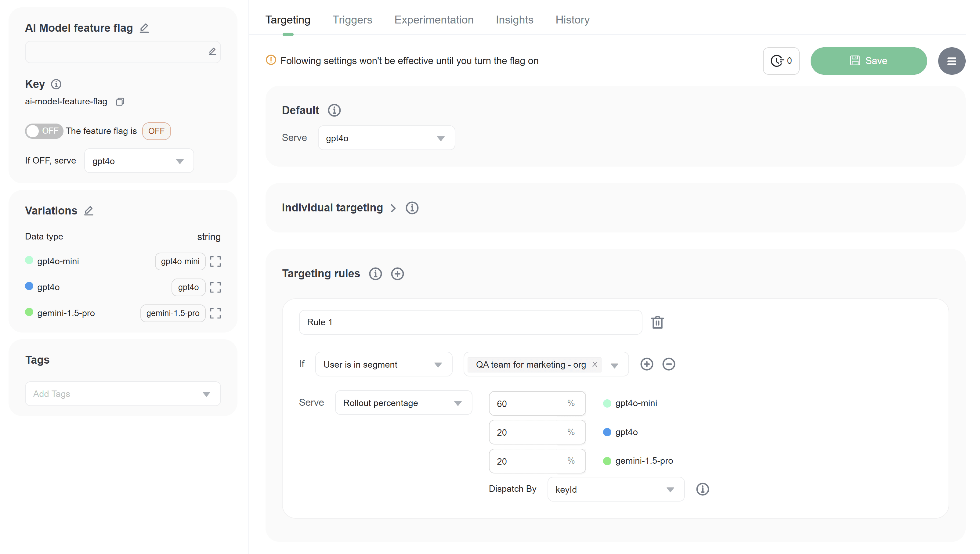Remove the QA team for marketing segment
Viewport: 980px width, 554px height.
click(595, 364)
